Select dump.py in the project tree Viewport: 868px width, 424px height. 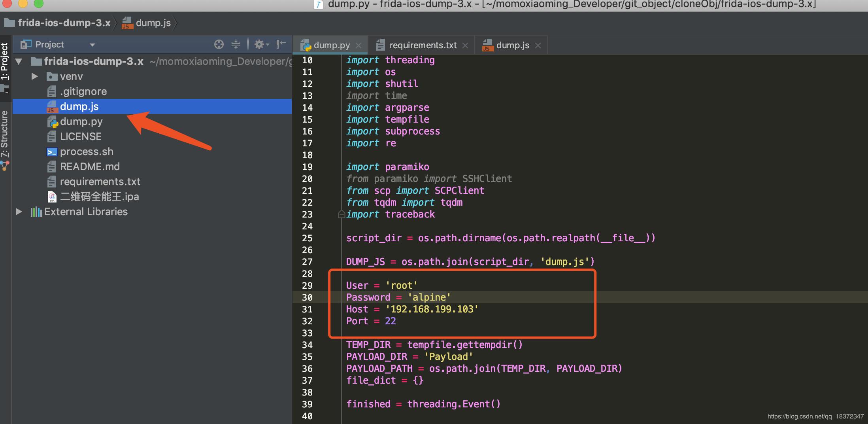point(81,121)
